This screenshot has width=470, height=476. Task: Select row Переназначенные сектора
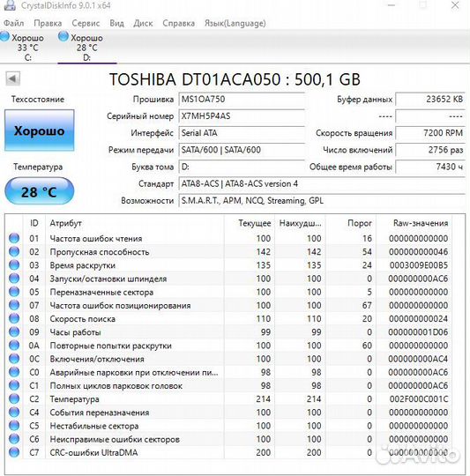pyautogui.click(x=228, y=292)
